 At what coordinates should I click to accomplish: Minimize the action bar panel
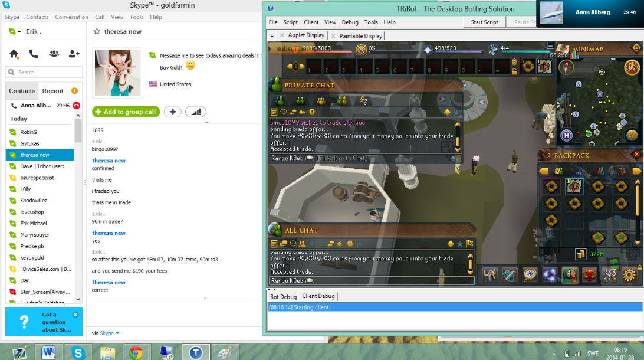pos(551,45)
